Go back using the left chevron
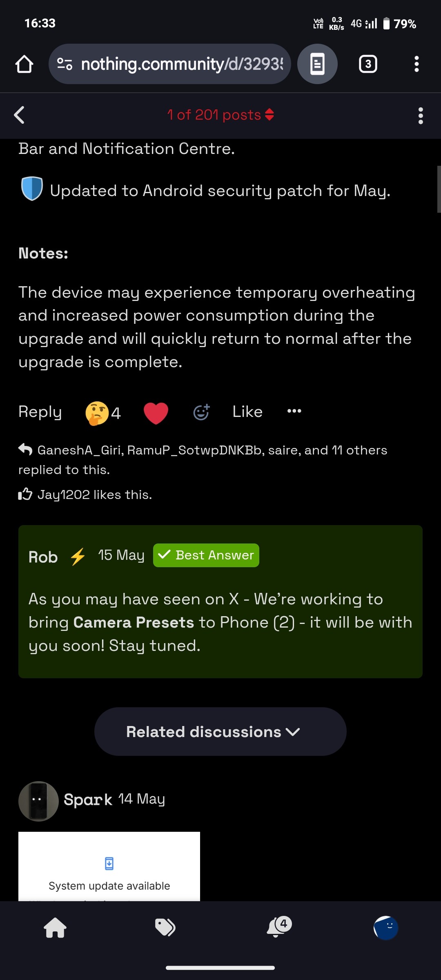 pos(19,115)
